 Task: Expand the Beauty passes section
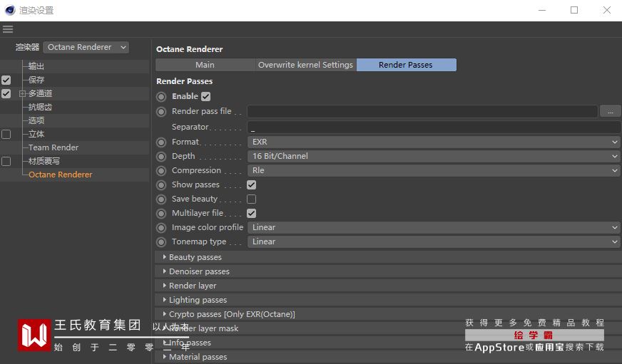coord(195,257)
